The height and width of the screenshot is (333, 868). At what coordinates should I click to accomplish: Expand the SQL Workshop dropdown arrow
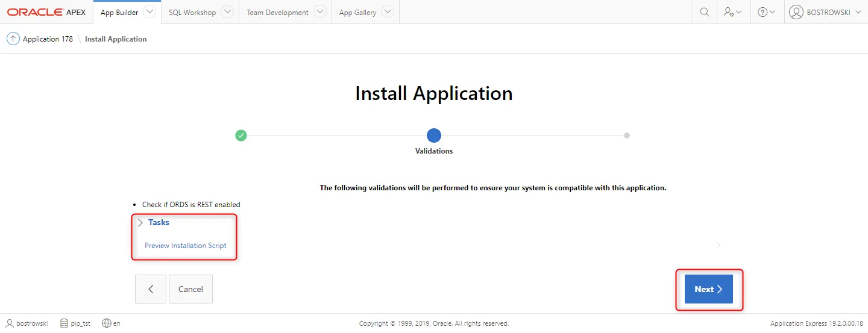click(227, 12)
